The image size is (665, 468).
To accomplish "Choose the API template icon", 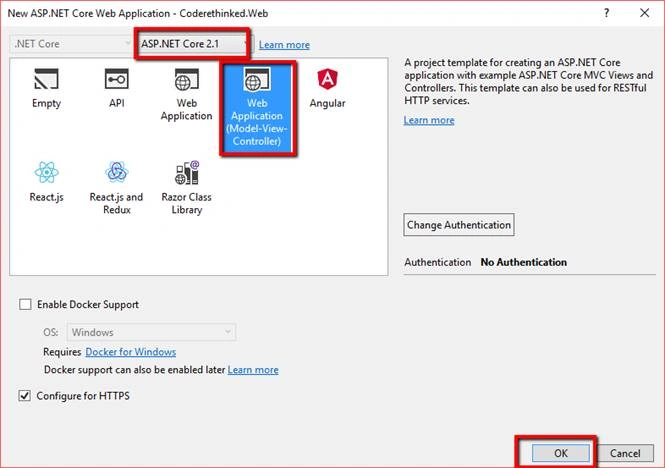I will (x=116, y=78).
